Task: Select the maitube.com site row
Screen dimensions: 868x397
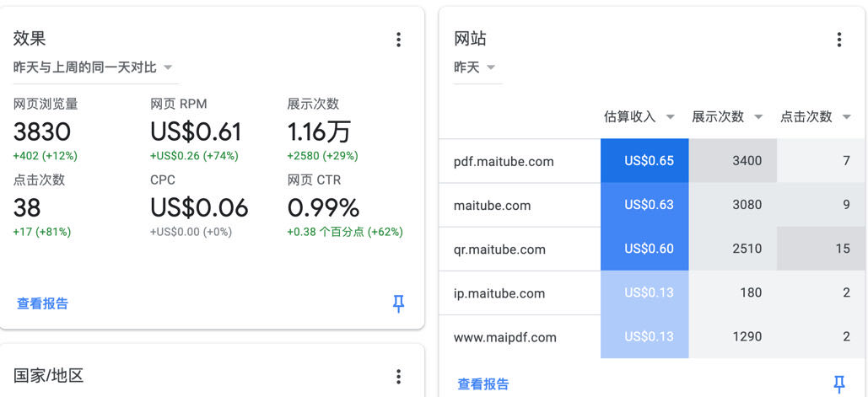Action: tap(653, 205)
